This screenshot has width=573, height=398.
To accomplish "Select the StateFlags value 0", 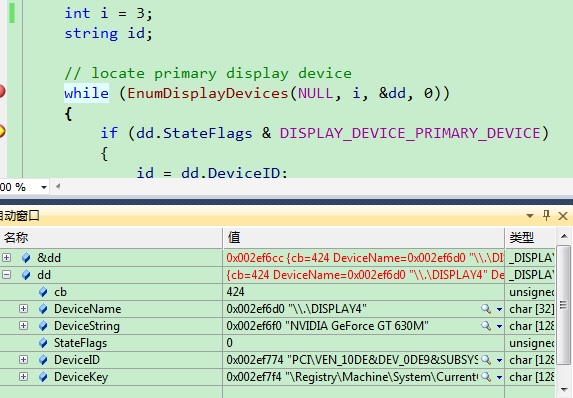I will pyautogui.click(x=229, y=343).
